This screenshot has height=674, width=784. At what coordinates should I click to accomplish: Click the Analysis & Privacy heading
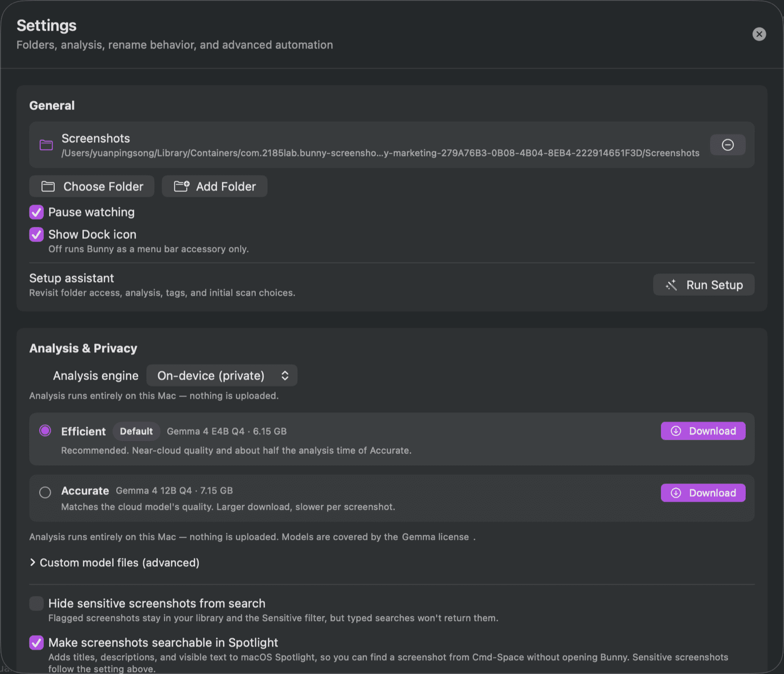click(83, 348)
